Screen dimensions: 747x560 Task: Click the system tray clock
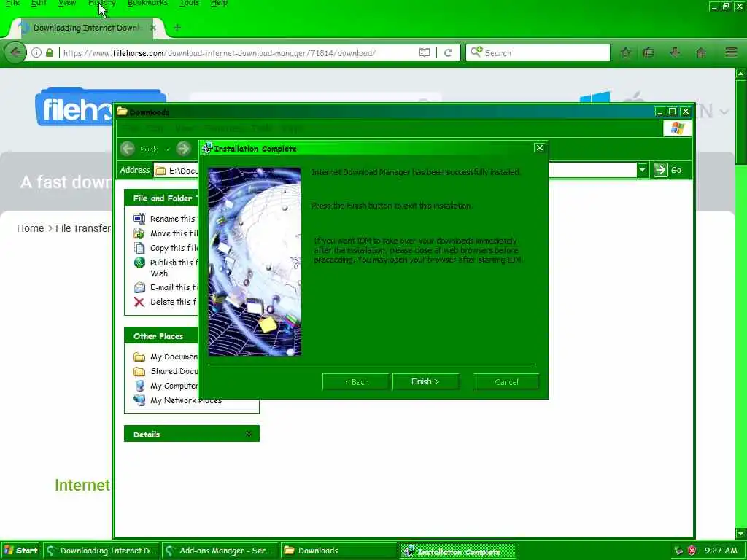pyautogui.click(x=721, y=551)
